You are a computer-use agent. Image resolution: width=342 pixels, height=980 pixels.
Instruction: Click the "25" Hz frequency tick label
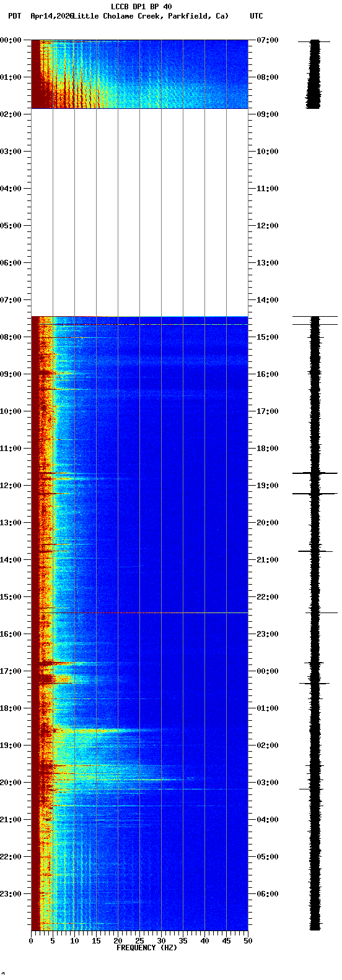click(x=139, y=941)
